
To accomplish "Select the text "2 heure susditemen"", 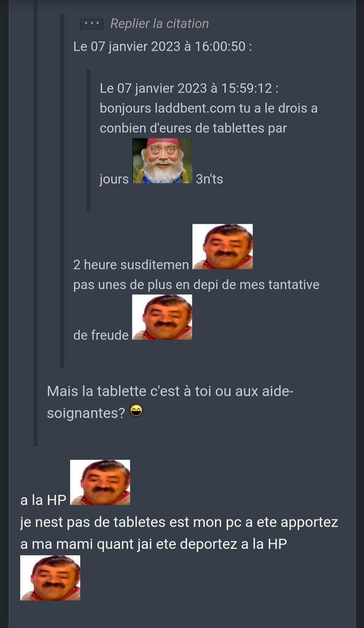I will tap(131, 265).
